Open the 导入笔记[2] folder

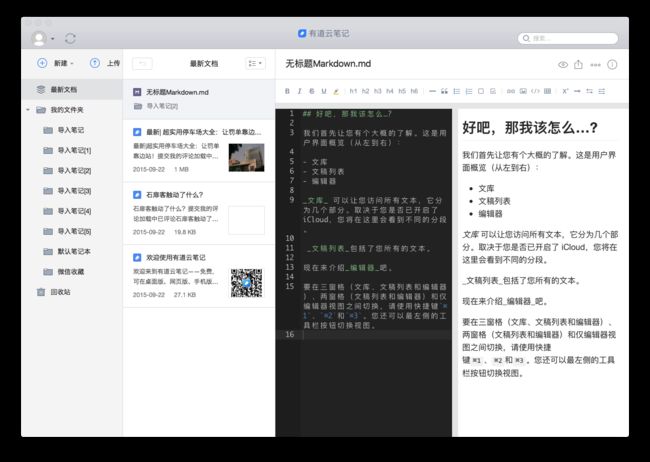(72, 170)
